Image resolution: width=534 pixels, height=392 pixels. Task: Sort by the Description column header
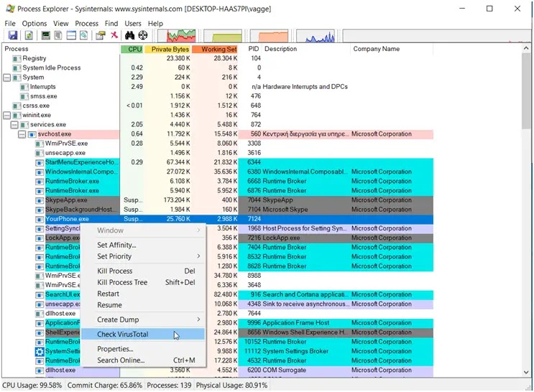(x=306, y=49)
